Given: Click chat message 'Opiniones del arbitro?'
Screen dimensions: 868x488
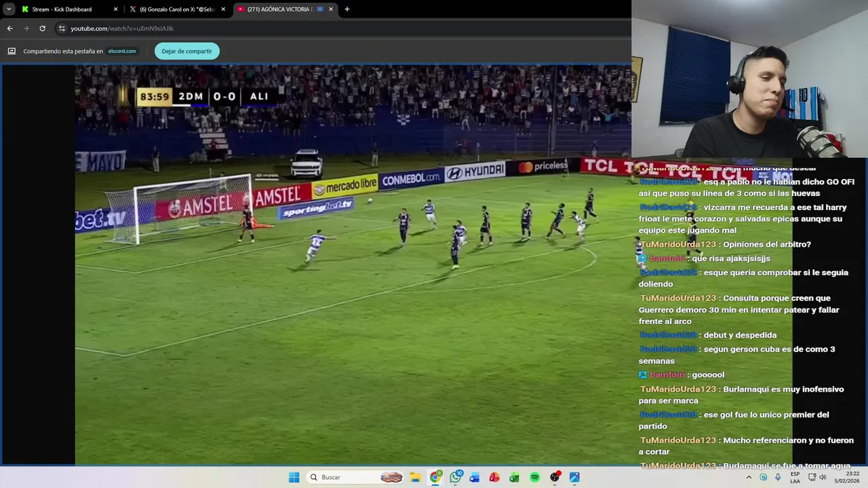Looking at the screenshot, I should (767, 245).
